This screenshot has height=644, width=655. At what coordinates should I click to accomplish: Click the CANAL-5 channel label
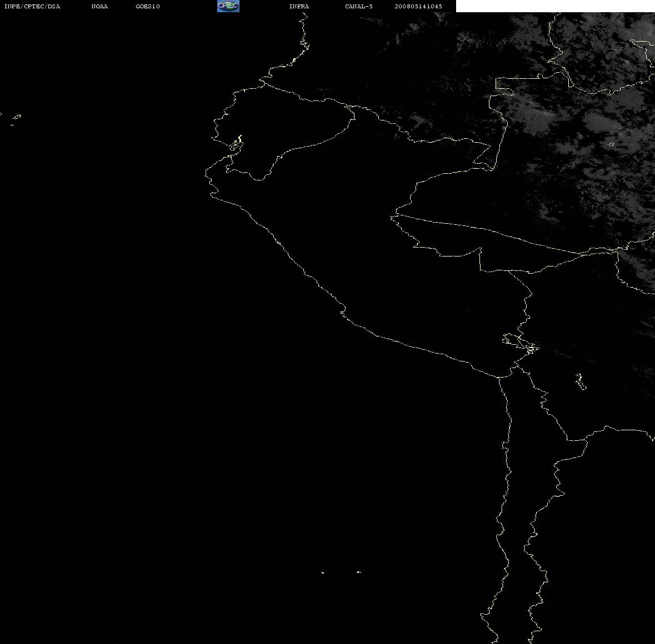click(359, 6)
